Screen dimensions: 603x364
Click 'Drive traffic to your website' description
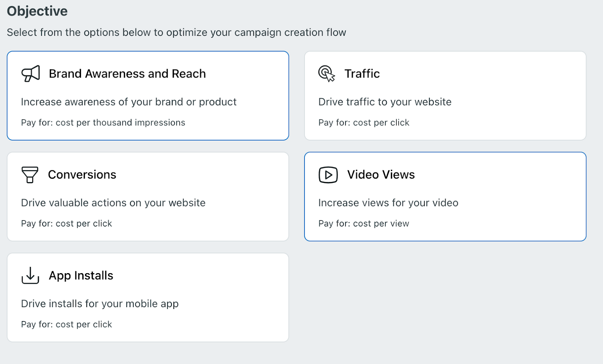coord(385,102)
